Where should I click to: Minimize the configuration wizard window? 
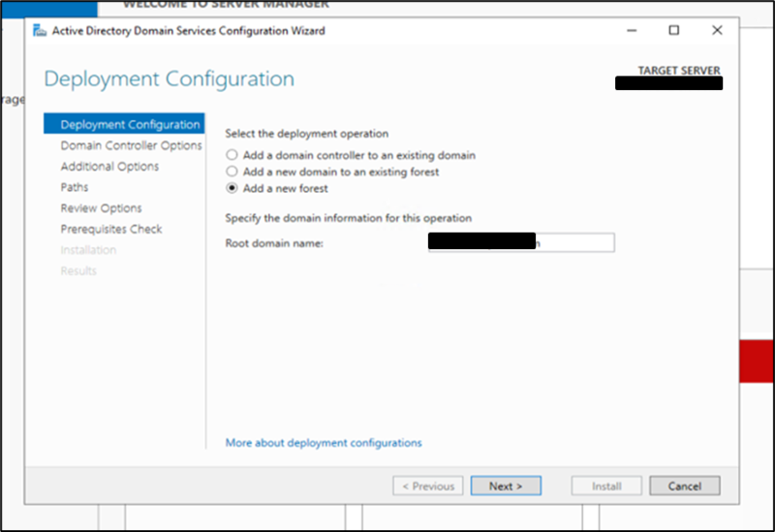point(632,31)
